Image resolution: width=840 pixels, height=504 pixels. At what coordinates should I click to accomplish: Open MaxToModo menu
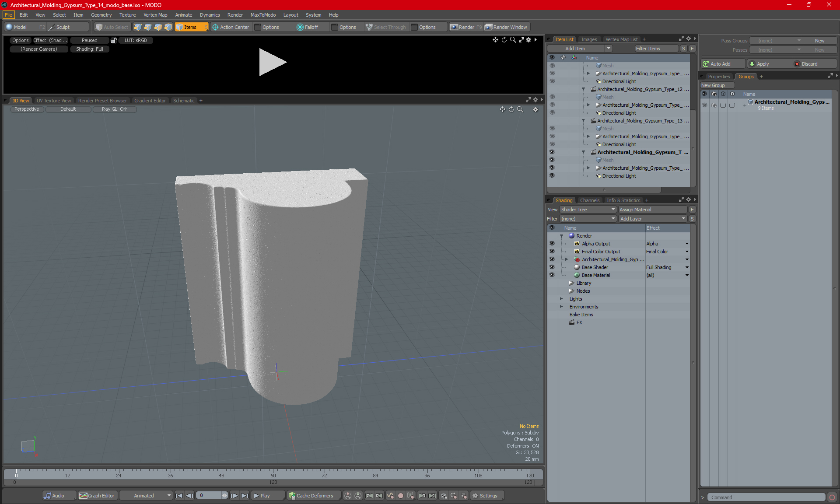[263, 15]
